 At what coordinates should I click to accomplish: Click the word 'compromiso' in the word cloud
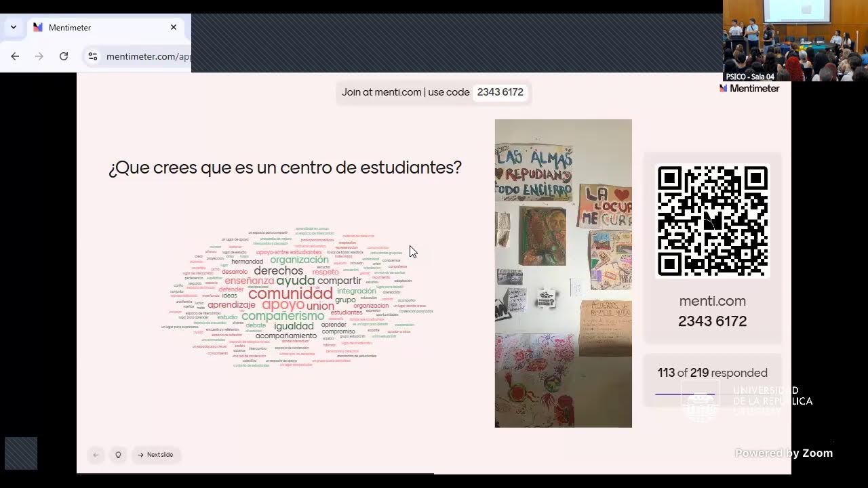pos(338,331)
